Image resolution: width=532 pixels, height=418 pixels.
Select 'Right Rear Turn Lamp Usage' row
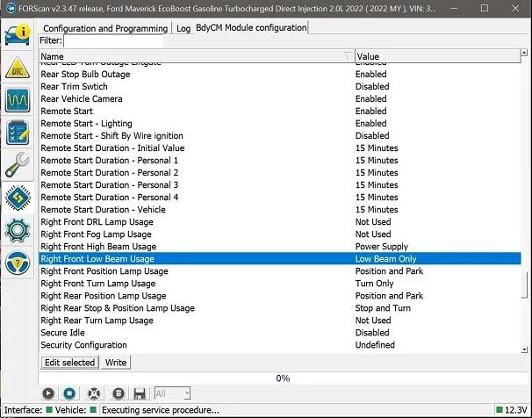pos(280,321)
